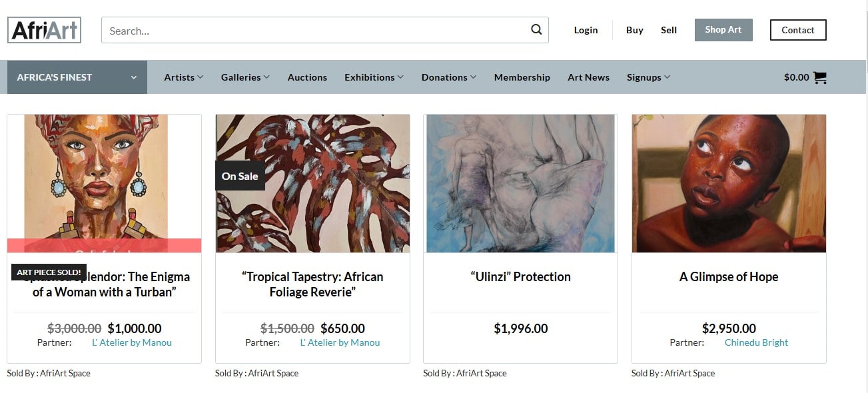Select Art News in navigation
Viewport: 868px width, 393px height.
tap(588, 77)
